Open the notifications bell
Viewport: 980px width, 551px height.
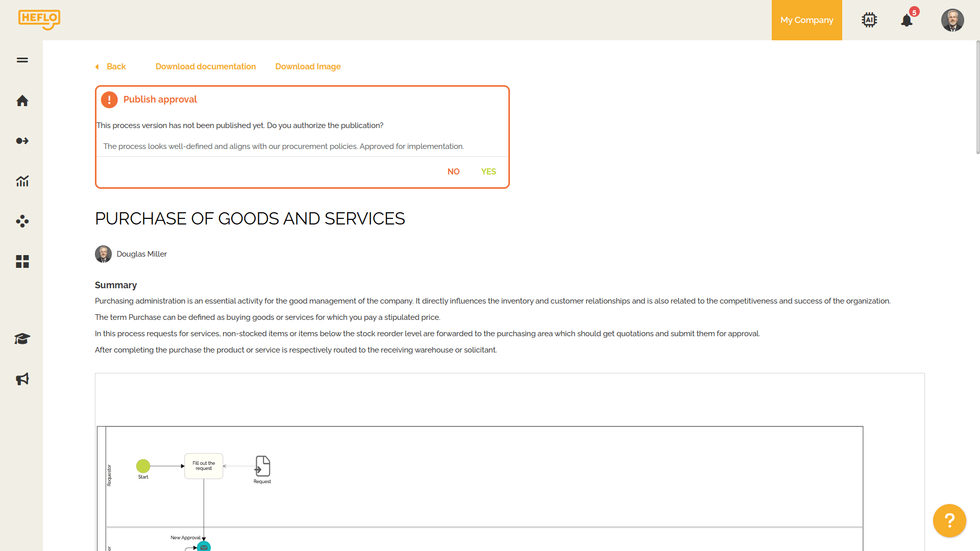pos(907,20)
